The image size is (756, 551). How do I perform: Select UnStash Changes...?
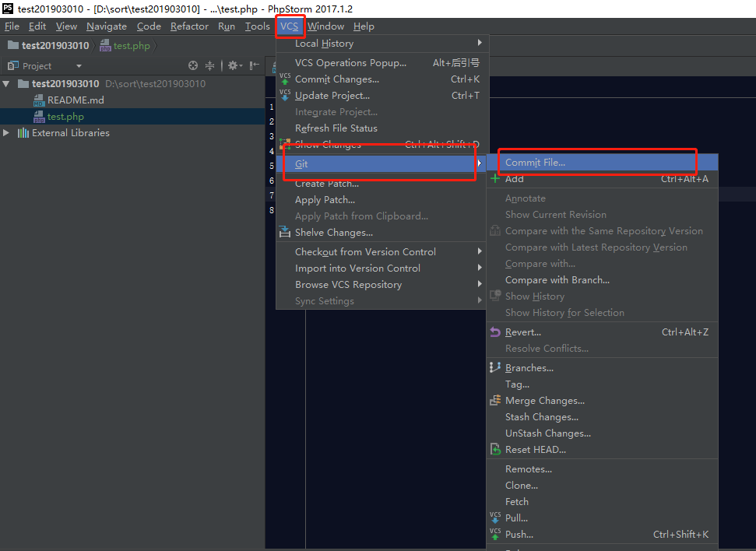[602, 433]
